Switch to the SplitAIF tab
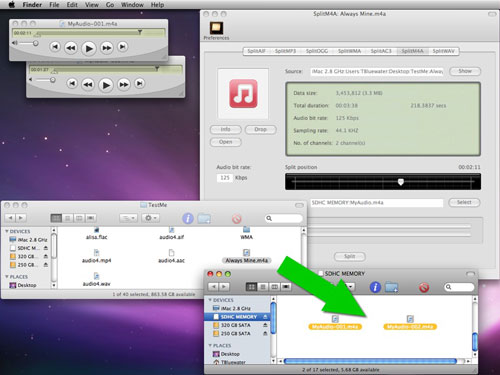500x375 pixels. (x=256, y=51)
